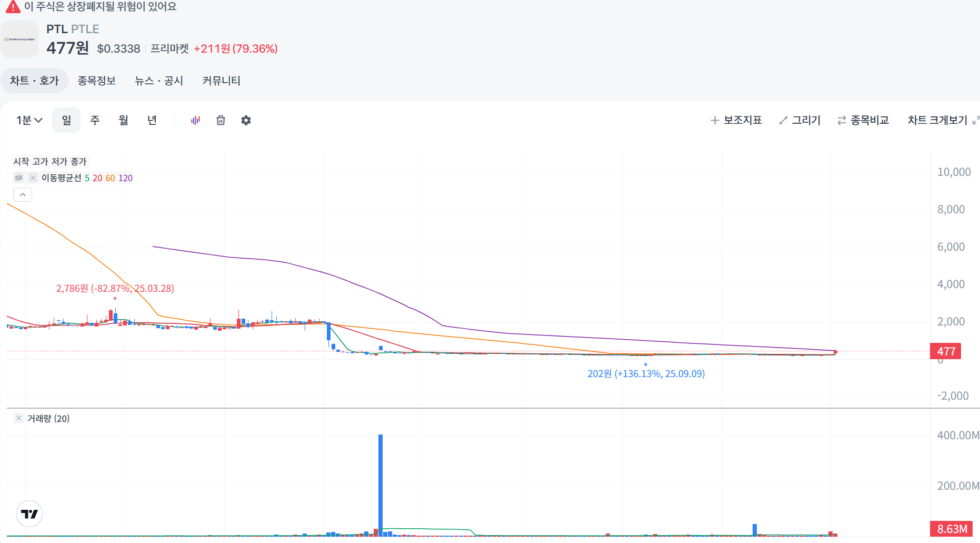Click the trash icon to clear drawings
The width and height of the screenshot is (980, 543).
pyautogui.click(x=221, y=121)
